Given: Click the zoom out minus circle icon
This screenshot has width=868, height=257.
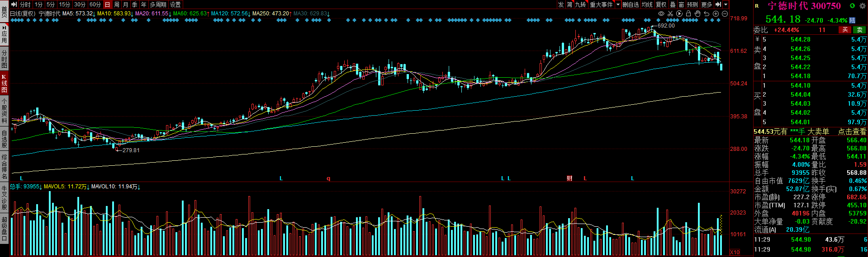Looking at the screenshot, I should 725,14.
